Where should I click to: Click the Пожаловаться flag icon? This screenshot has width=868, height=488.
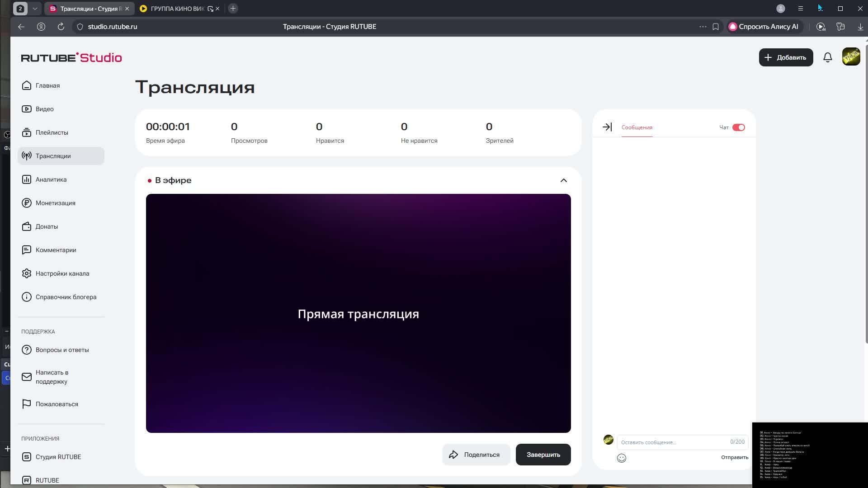[x=27, y=404]
